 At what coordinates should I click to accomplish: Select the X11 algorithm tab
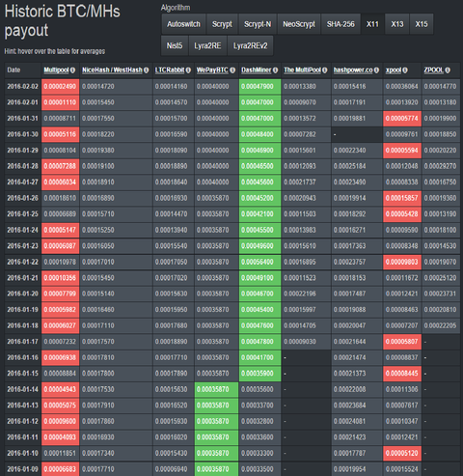(372, 24)
